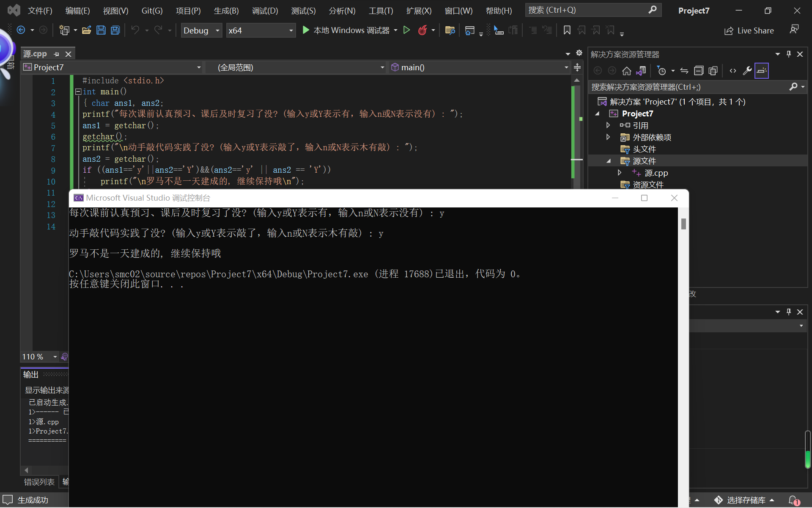This screenshot has height=508, width=812.
Task: Click the Home icon in Solution Explorer
Action: point(627,71)
